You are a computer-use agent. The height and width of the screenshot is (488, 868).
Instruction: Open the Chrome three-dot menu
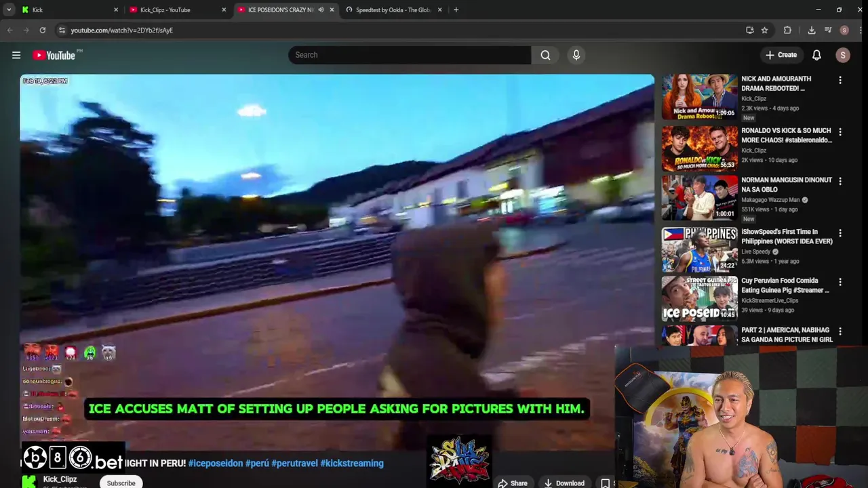pos(859,30)
